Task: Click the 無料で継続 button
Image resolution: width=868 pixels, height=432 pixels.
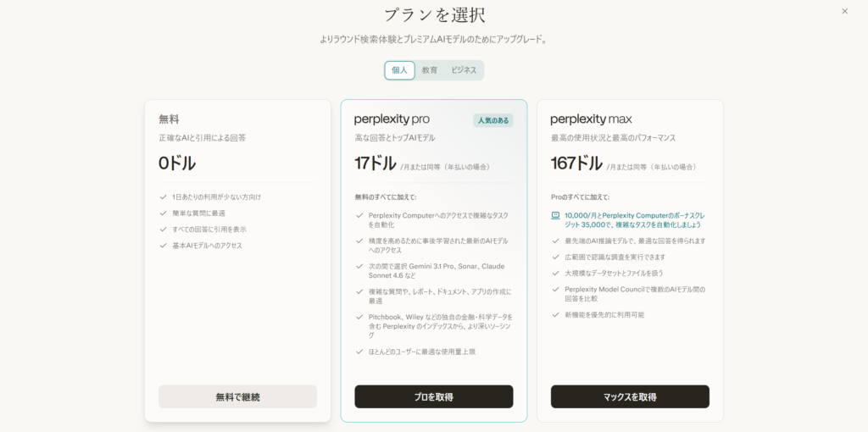Action: point(237,396)
